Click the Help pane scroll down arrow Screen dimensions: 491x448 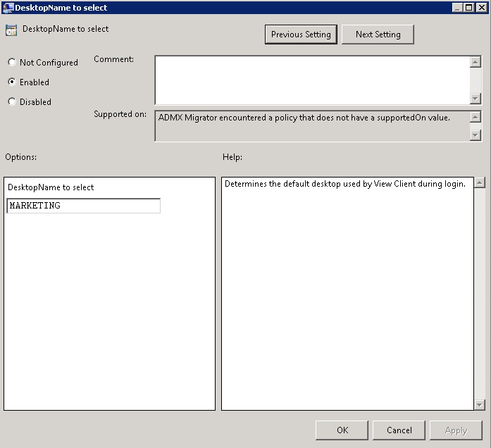tap(480, 404)
